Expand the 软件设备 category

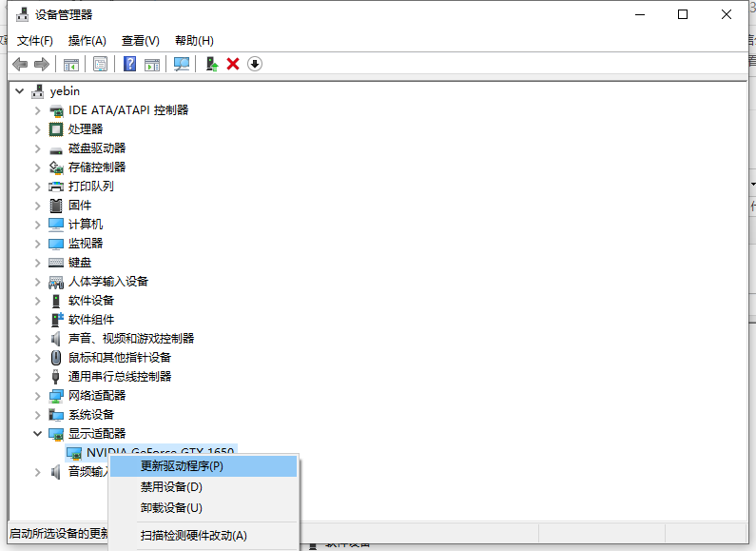38,301
